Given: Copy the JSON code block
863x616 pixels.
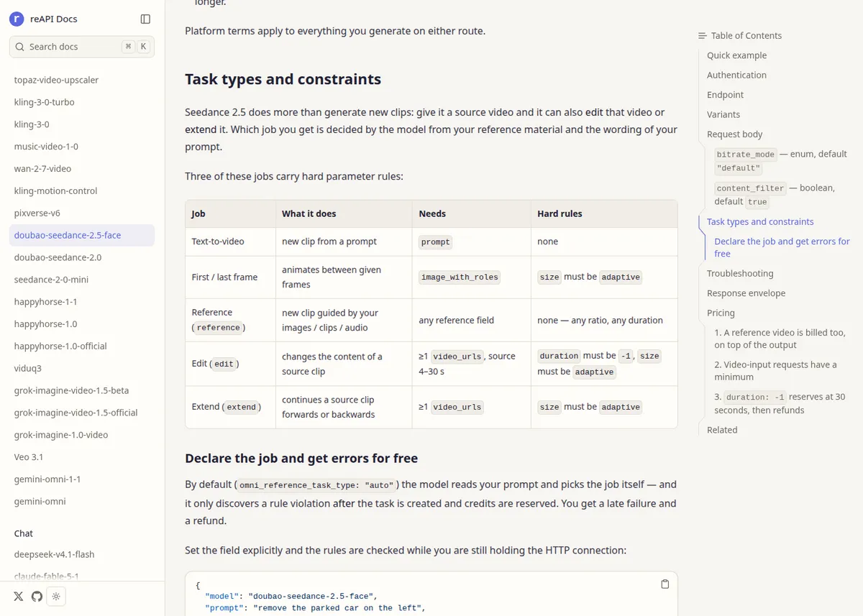Looking at the screenshot, I should 665,584.
